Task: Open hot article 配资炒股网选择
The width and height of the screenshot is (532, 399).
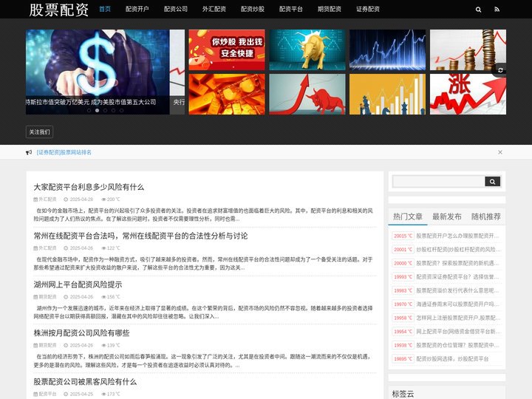Action: point(452,358)
